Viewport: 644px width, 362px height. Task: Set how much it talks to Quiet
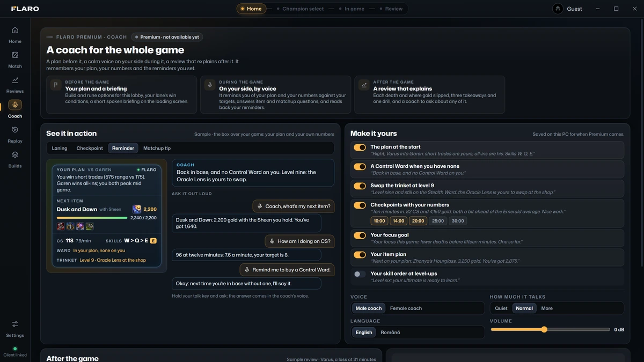tap(501, 308)
